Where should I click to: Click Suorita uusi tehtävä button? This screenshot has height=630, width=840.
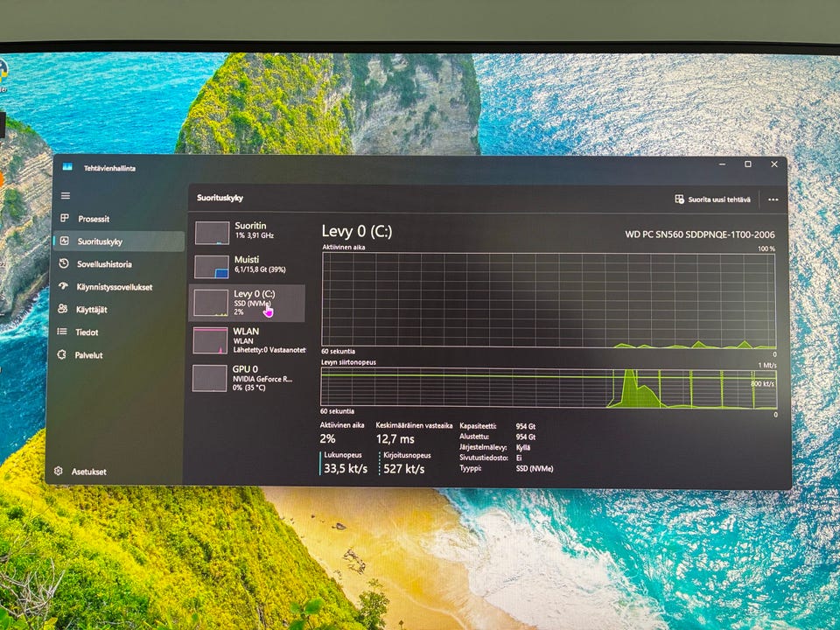712,199
